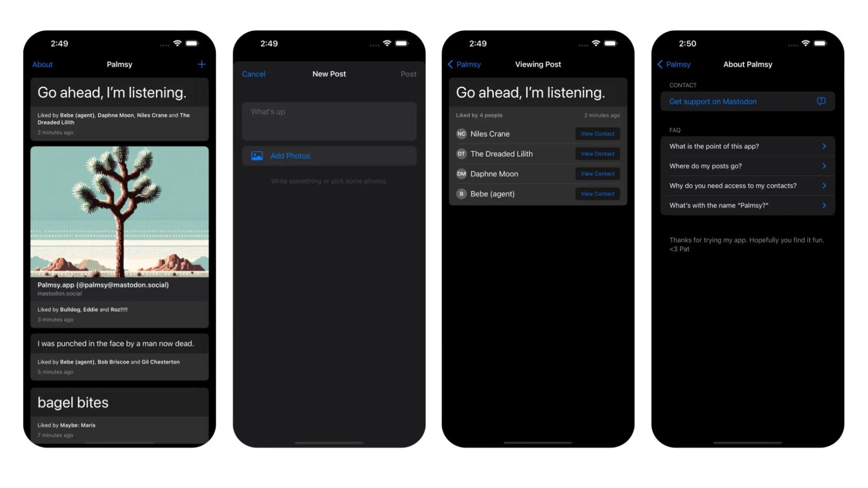868x488 pixels.
Task: Tap View Contact for Daphne Moon
Action: coord(597,174)
